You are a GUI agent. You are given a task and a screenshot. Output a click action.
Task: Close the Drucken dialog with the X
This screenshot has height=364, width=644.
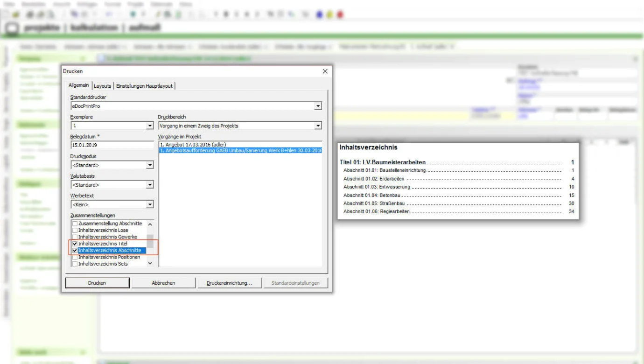[325, 71]
